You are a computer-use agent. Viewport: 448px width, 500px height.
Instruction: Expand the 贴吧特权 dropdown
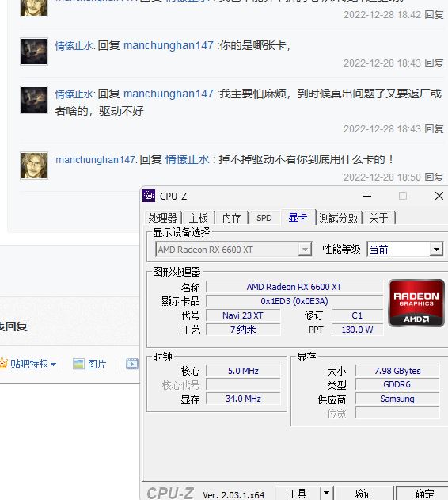click(54, 365)
